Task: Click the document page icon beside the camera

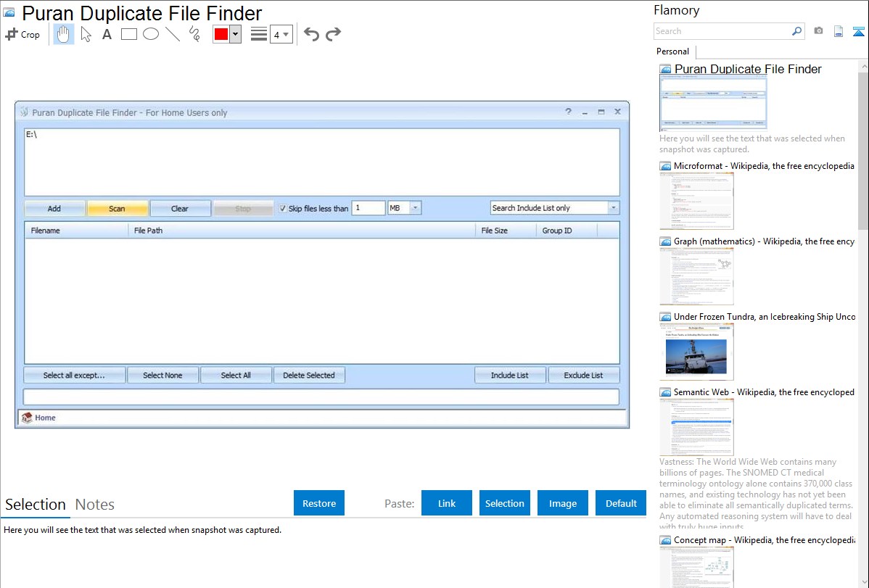Action: (839, 31)
